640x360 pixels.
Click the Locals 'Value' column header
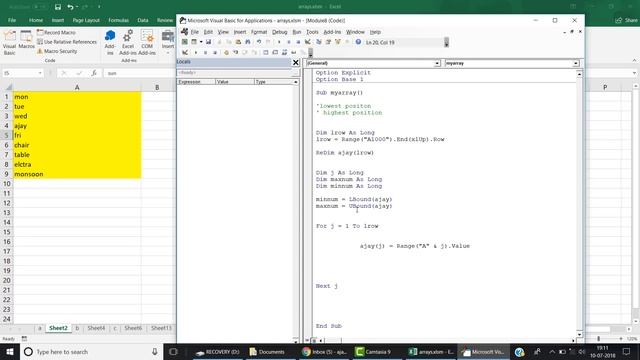click(x=235, y=82)
